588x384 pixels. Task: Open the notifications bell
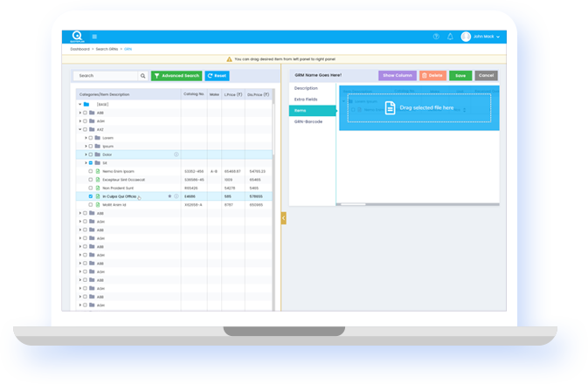450,37
